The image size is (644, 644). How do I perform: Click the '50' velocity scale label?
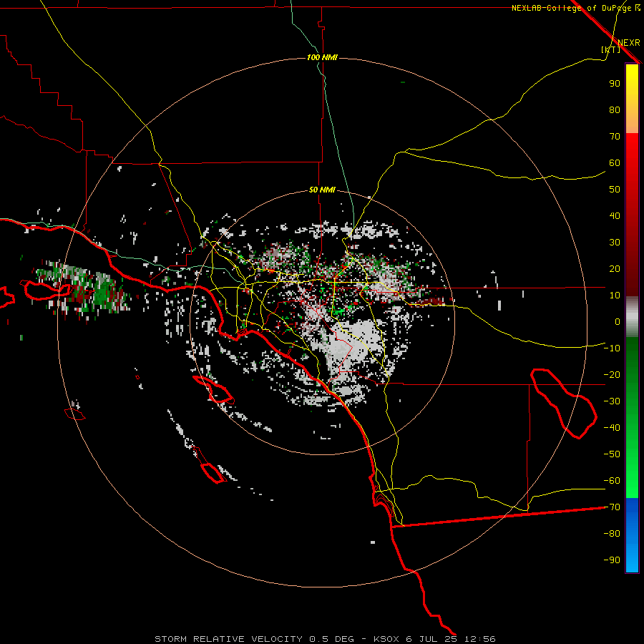click(615, 190)
